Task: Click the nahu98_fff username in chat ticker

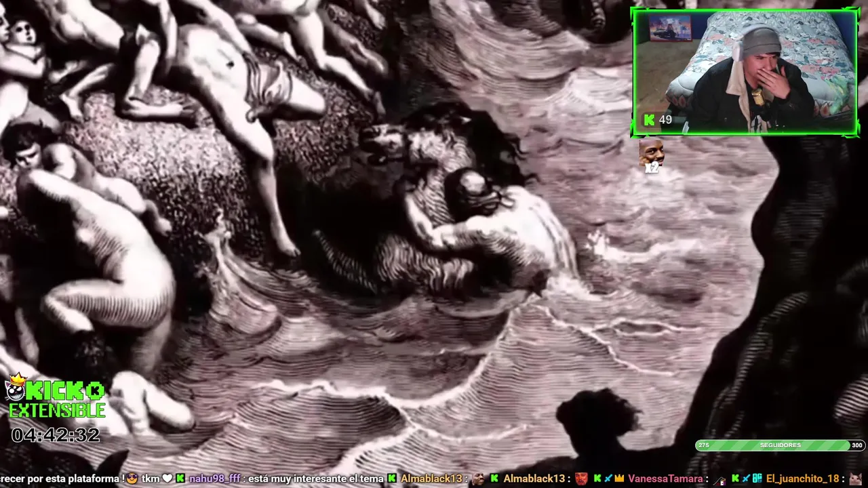Action: coord(215,479)
